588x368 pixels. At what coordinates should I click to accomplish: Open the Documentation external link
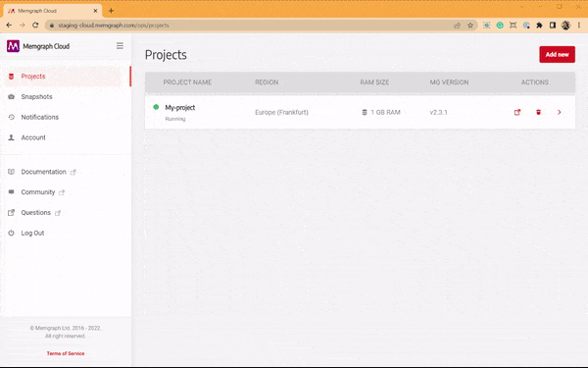click(x=43, y=172)
